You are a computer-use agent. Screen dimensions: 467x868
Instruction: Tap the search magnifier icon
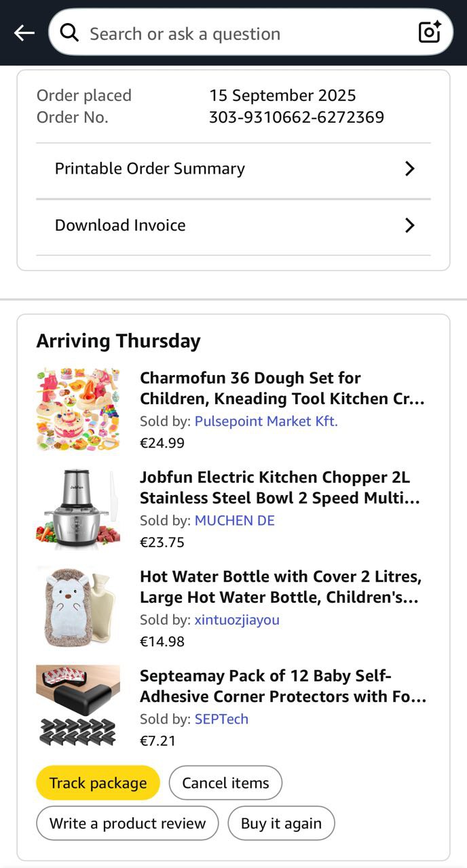tap(69, 33)
